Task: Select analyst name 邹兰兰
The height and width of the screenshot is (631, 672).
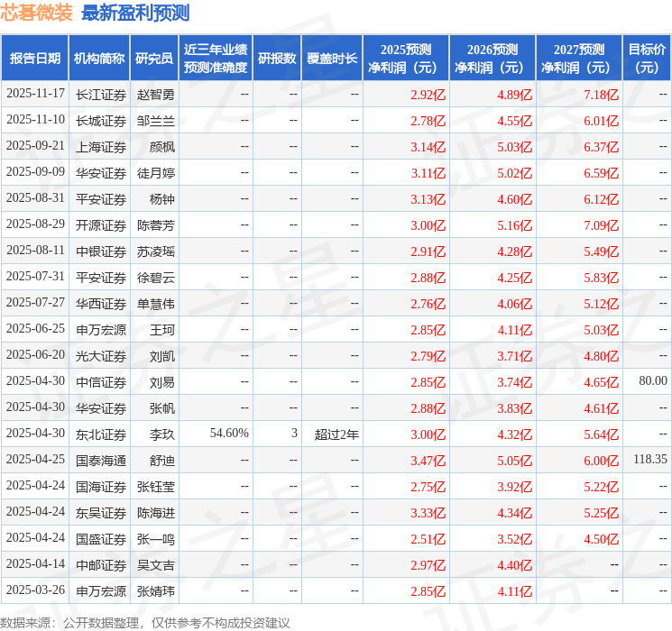Action: tap(155, 121)
